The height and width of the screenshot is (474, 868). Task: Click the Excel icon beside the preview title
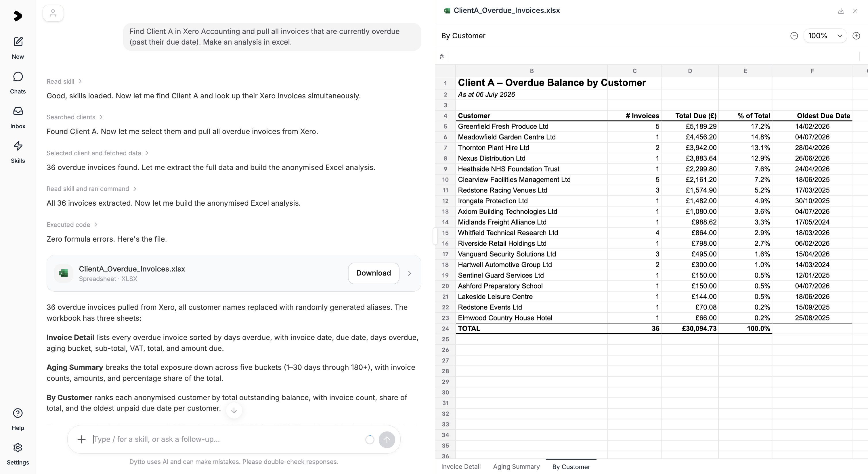click(447, 11)
